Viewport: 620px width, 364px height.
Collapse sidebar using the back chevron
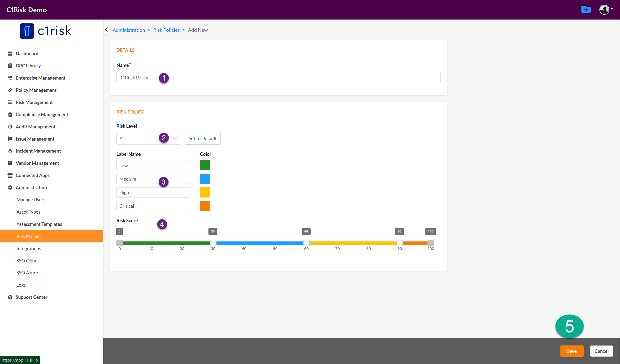pyautogui.click(x=106, y=30)
